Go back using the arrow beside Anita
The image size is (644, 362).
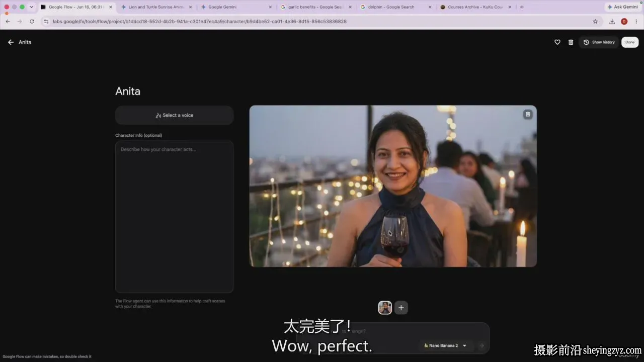pyautogui.click(x=11, y=42)
